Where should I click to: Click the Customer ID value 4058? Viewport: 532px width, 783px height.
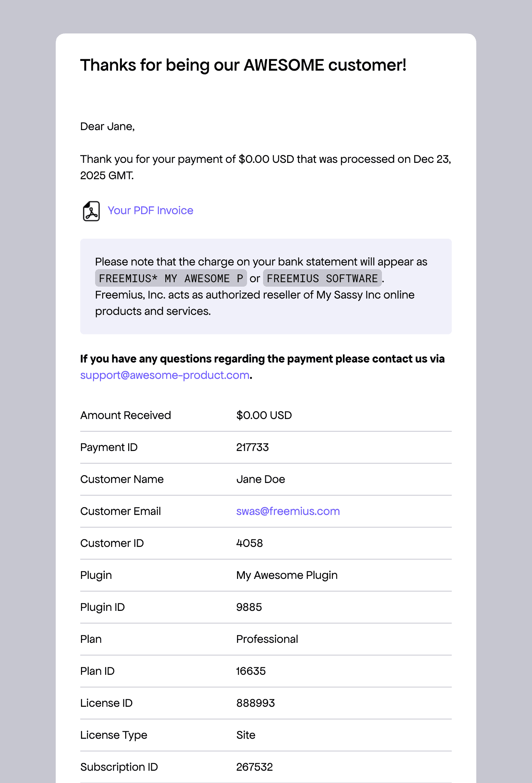[x=249, y=543]
